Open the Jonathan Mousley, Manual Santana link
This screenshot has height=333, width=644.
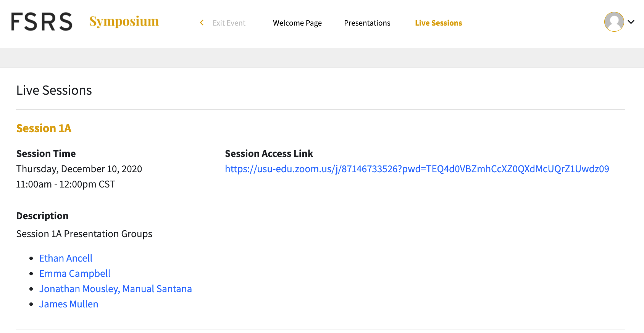tap(115, 289)
